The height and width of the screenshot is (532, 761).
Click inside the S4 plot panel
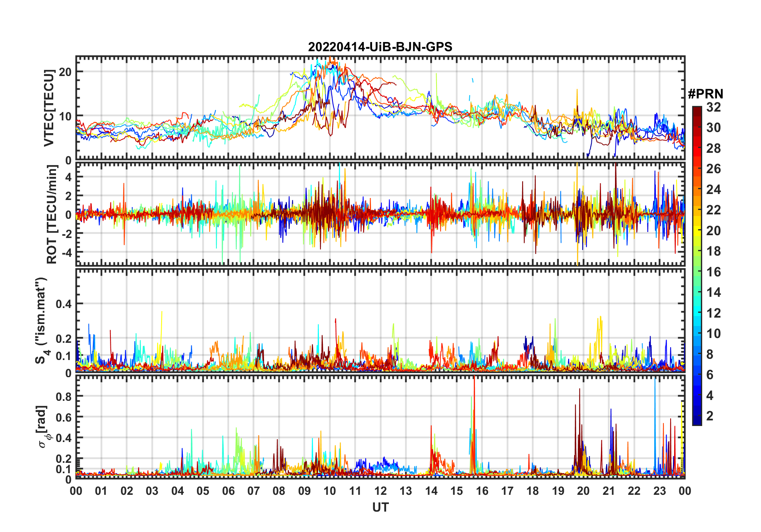pos(380,321)
